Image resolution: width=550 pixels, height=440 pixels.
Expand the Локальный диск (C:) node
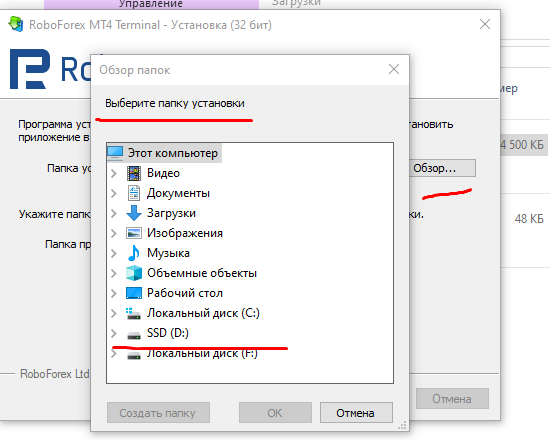(x=114, y=313)
